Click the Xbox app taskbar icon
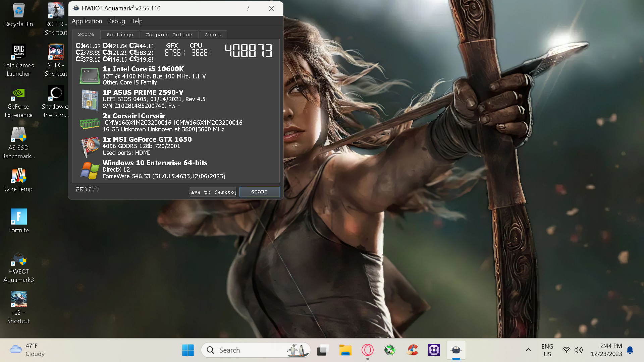Image resolution: width=644 pixels, height=362 pixels. (x=389, y=350)
